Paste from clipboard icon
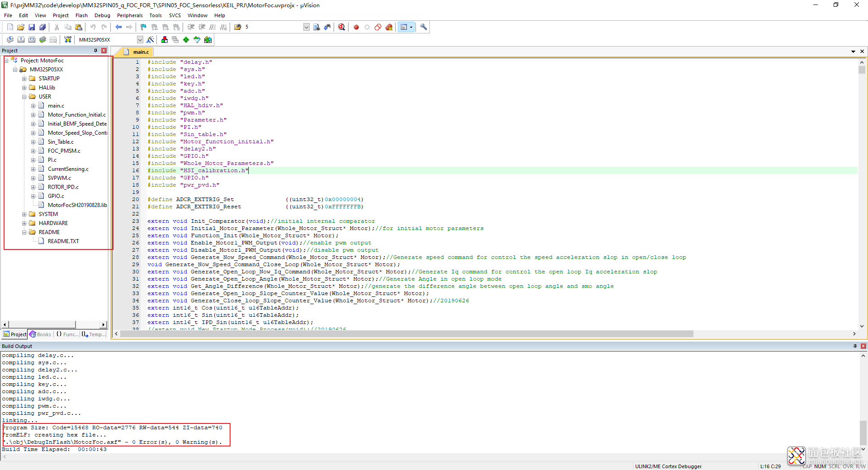 [79, 27]
